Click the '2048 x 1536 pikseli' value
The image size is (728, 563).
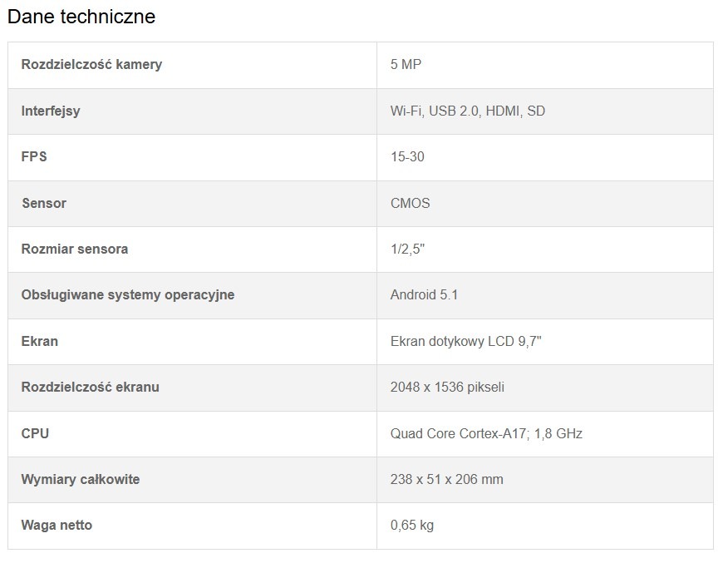(x=447, y=387)
